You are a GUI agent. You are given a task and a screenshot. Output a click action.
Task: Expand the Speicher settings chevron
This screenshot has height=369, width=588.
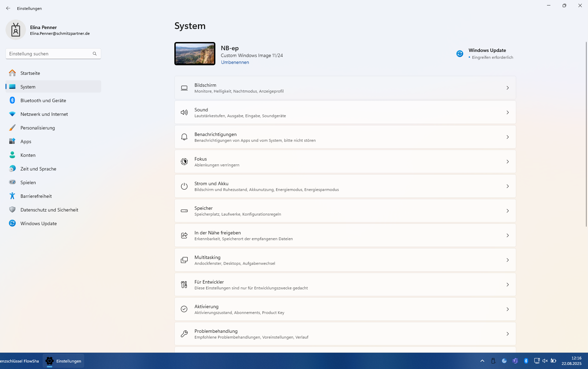click(x=508, y=211)
